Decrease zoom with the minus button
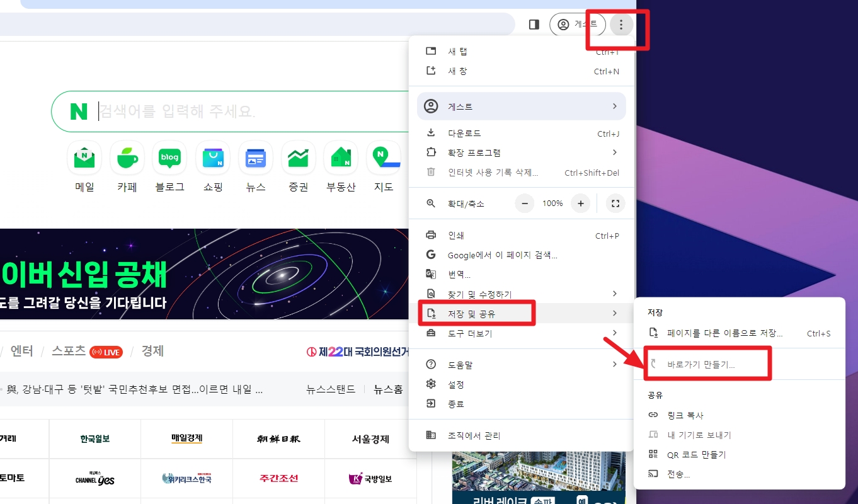The height and width of the screenshot is (504, 858). tap(525, 203)
